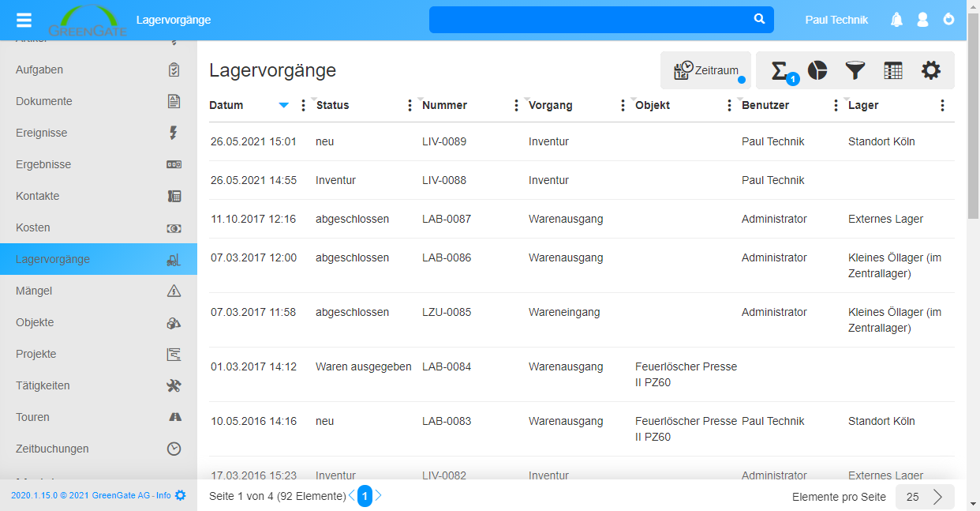The height and width of the screenshot is (511, 980).
Task: Click the search magnifier icon
Action: tap(759, 19)
